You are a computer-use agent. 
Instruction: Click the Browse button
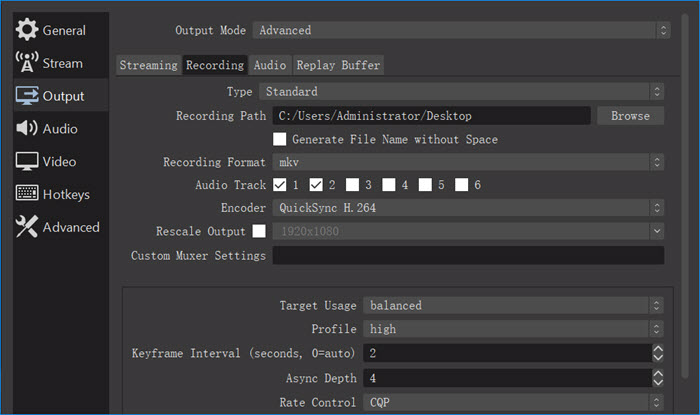point(630,116)
